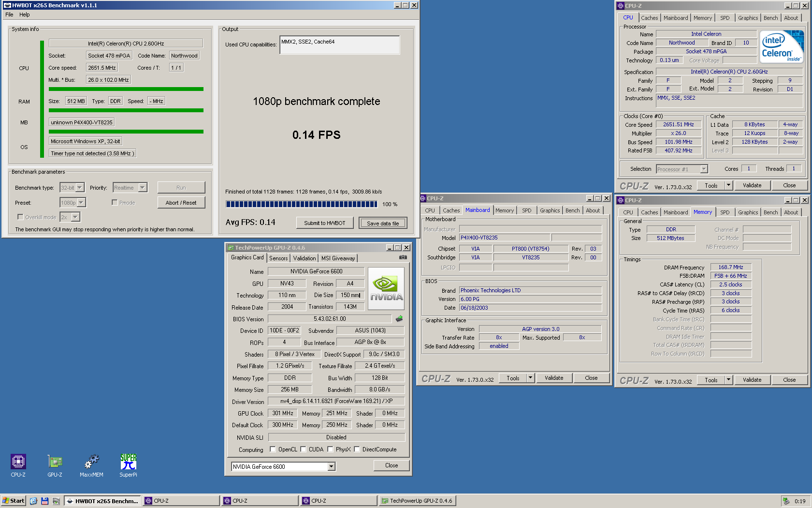Screen dimensions: 812x508
Task: Expand Tools arrow in CPU-Z CPU tab window
Action: (729, 185)
